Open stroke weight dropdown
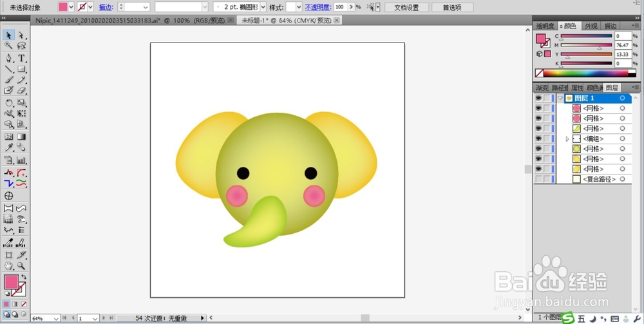Viewport: 644px width, 324px height. 146,7
